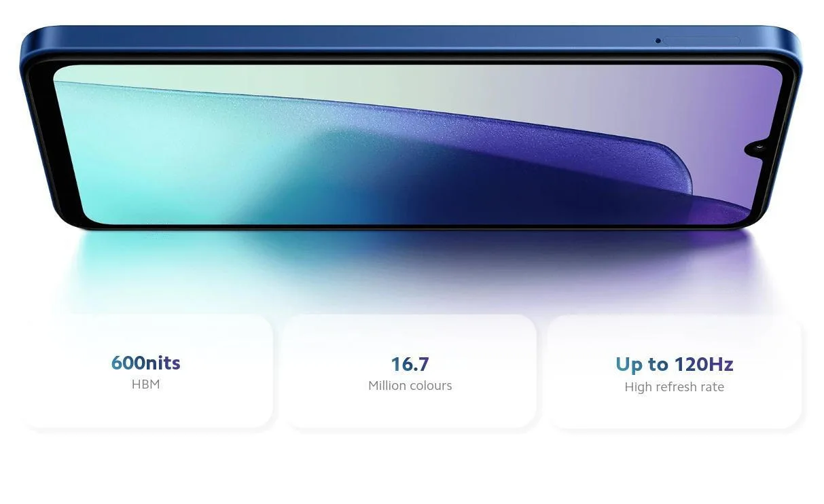Click the SIM tray slot on phone edge
824x504 pixels.
[701, 41]
